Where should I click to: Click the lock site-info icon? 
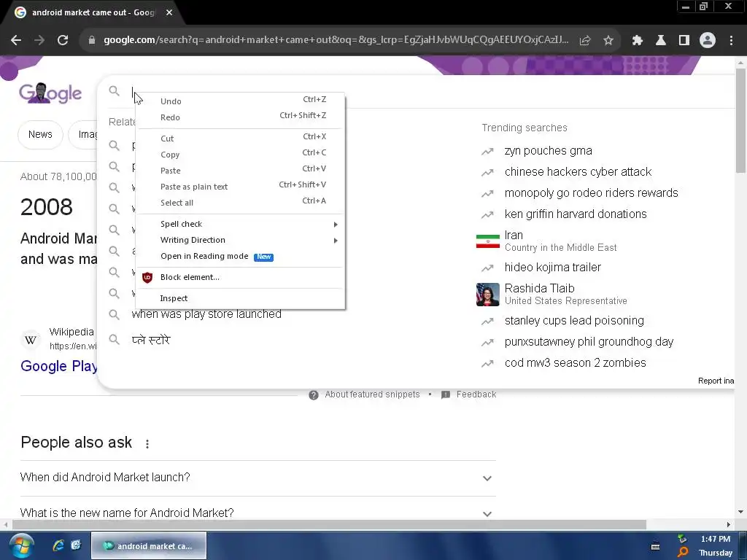[92, 41]
